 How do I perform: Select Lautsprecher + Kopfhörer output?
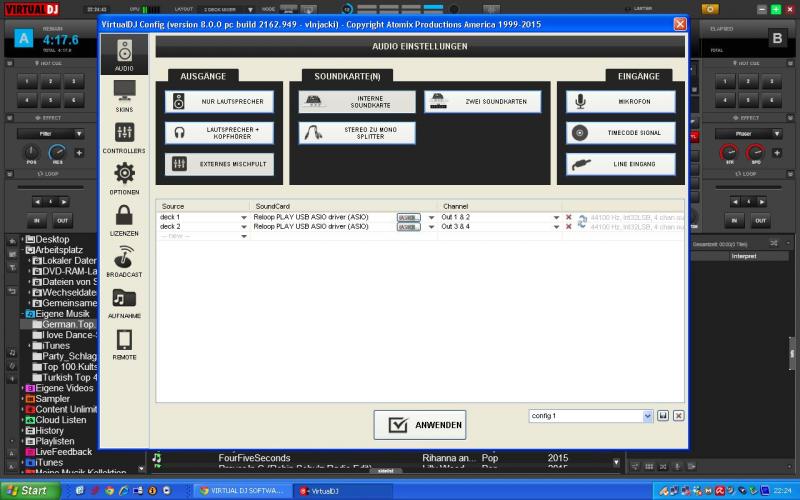(219, 133)
